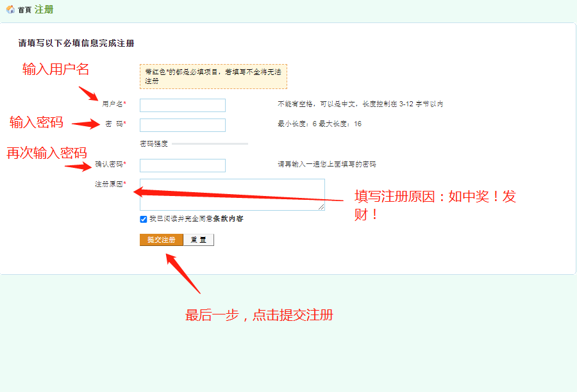Select the green 注册 breadcrumb title
The width and height of the screenshot is (577, 392).
pyautogui.click(x=44, y=10)
